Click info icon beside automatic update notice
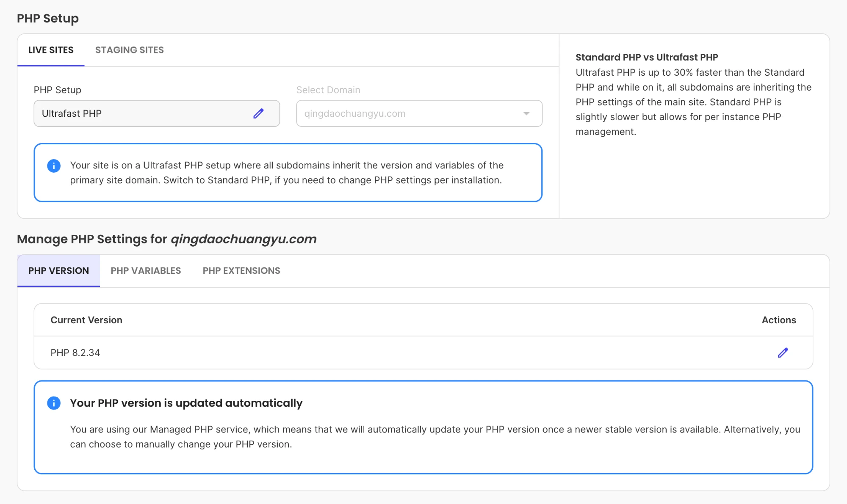 54,403
